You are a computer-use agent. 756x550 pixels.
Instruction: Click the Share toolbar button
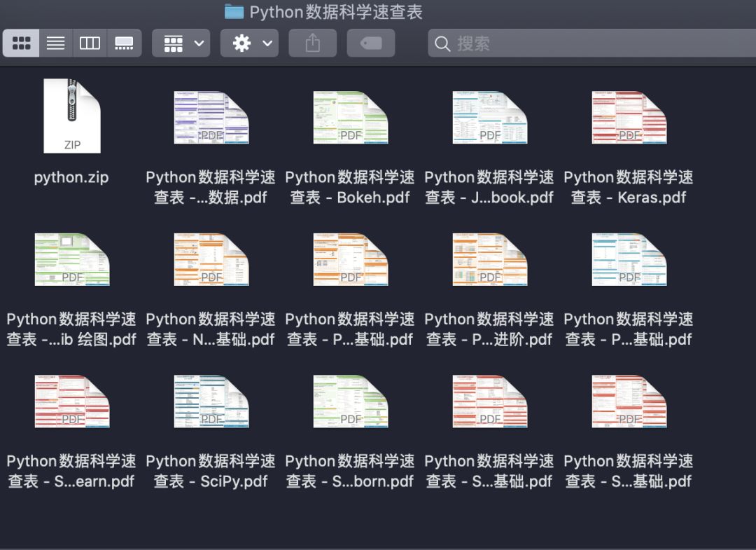(x=312, y=43)
